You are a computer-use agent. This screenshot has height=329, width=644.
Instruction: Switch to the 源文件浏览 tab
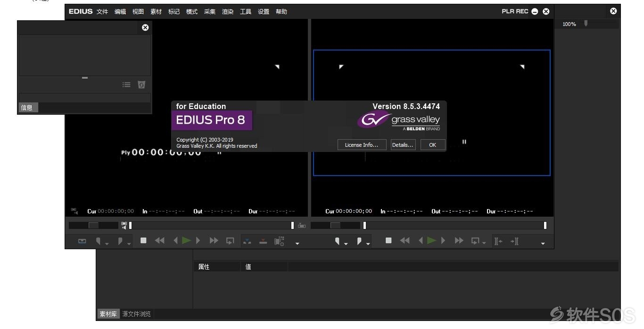tap(136, 314)
